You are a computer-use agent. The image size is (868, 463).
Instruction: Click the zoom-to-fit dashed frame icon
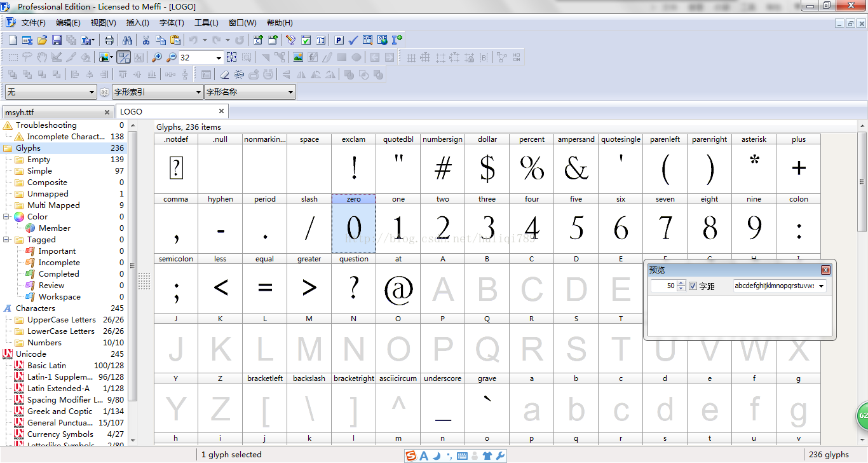(232, 57)
